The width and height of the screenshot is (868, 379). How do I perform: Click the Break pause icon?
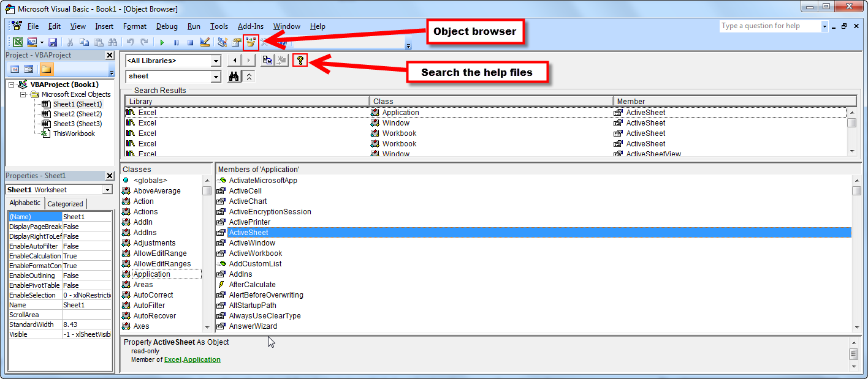coord(176,42)
